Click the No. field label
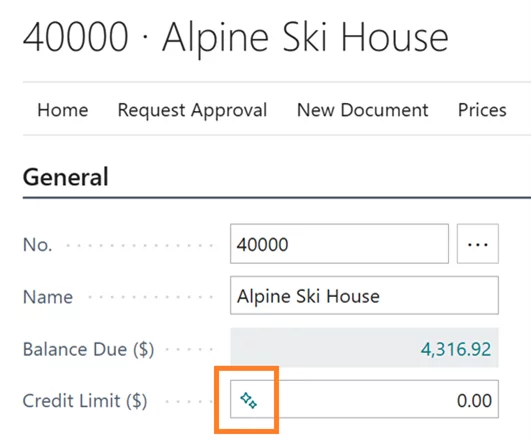Image resolution: width=531 pixels, height=441 pixels. (x=37, y=244)
